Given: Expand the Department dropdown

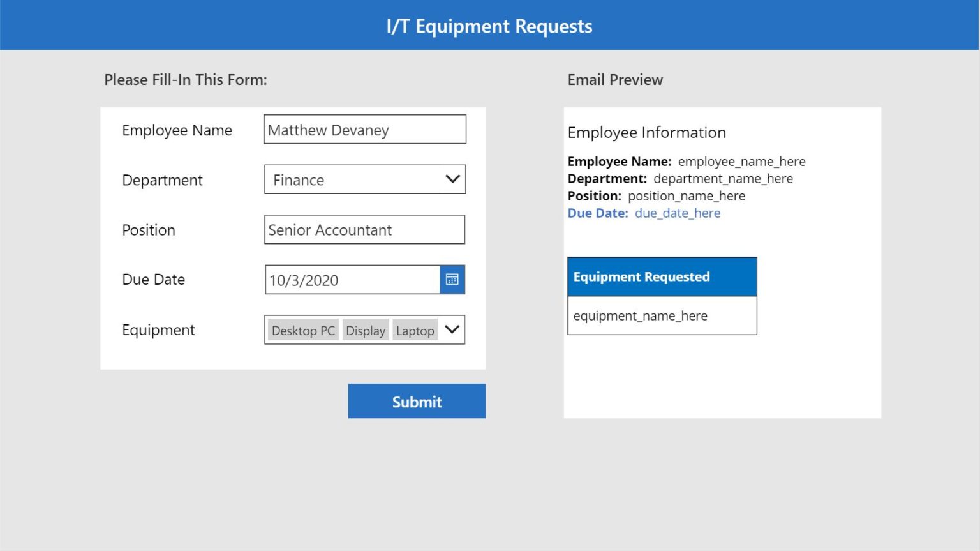Looking at the screenshot, I should click(x=452, y=179).
